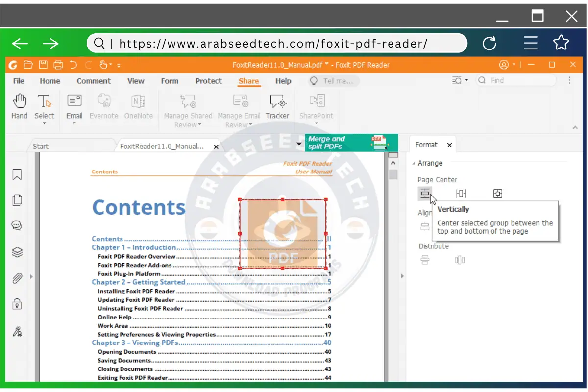Center selection vertically on page

tap(425, 194)
